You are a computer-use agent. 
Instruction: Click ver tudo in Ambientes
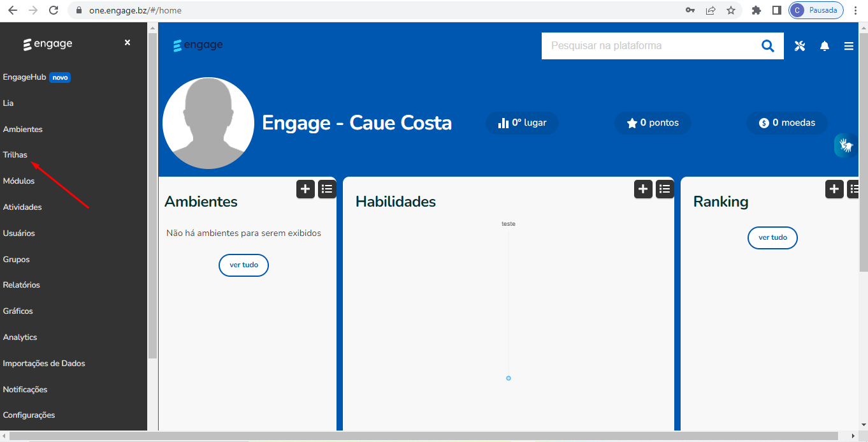point(243,265)
